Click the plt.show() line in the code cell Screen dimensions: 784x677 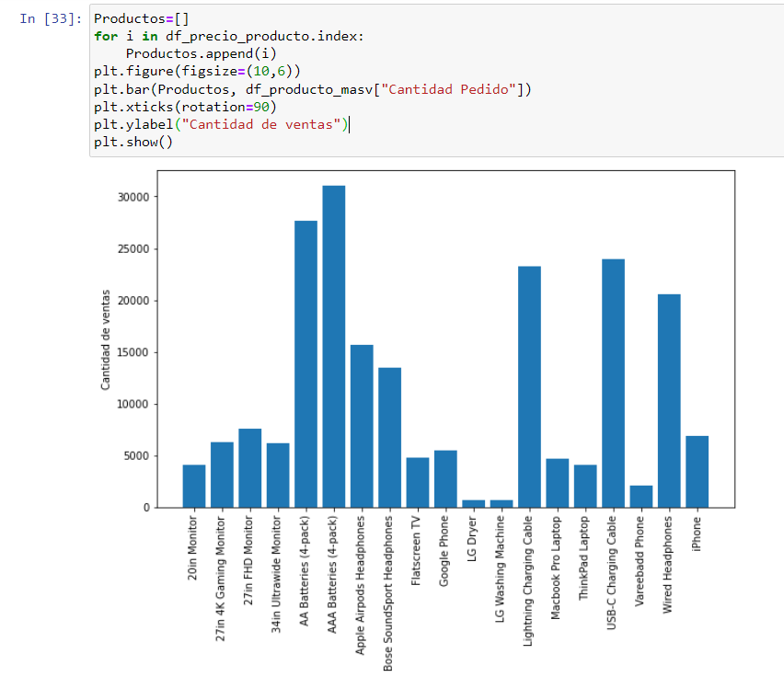click(133, 143)
